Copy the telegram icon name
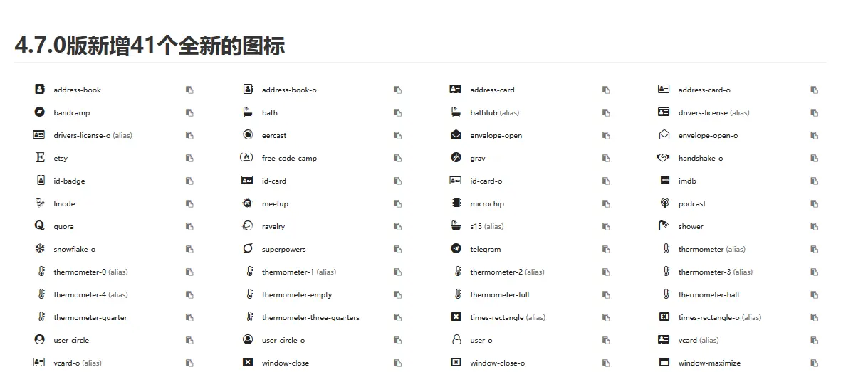 [x=606, y=249]
